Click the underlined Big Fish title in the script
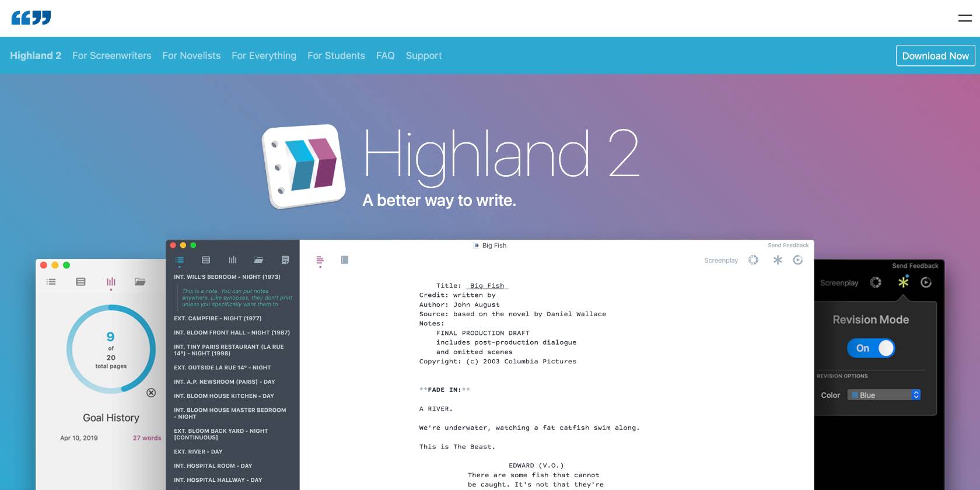Screen dimensions: 980x490 coord(487,286)
